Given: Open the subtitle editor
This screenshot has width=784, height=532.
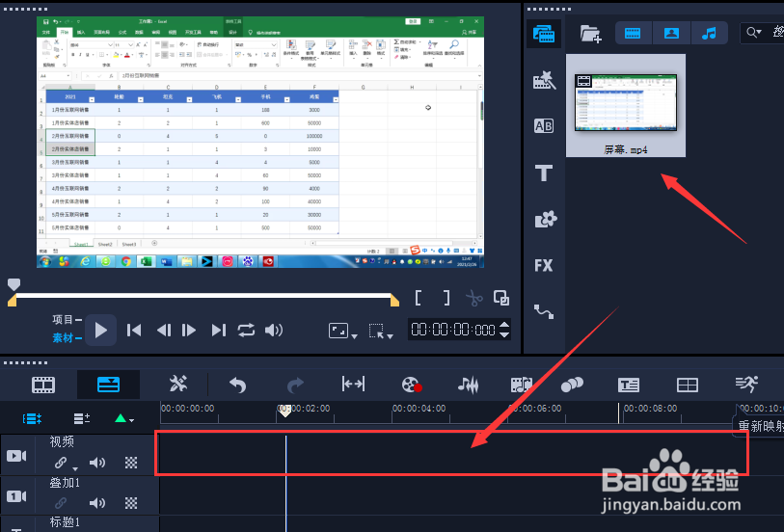Looking at the screenshot, I should tap(629, 386).
